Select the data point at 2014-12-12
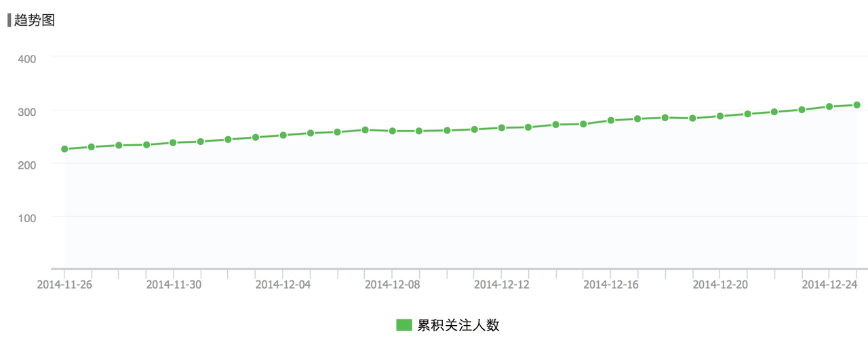This screenshot has width=868, height=338. pyautogui.click(x=502, y=127)
